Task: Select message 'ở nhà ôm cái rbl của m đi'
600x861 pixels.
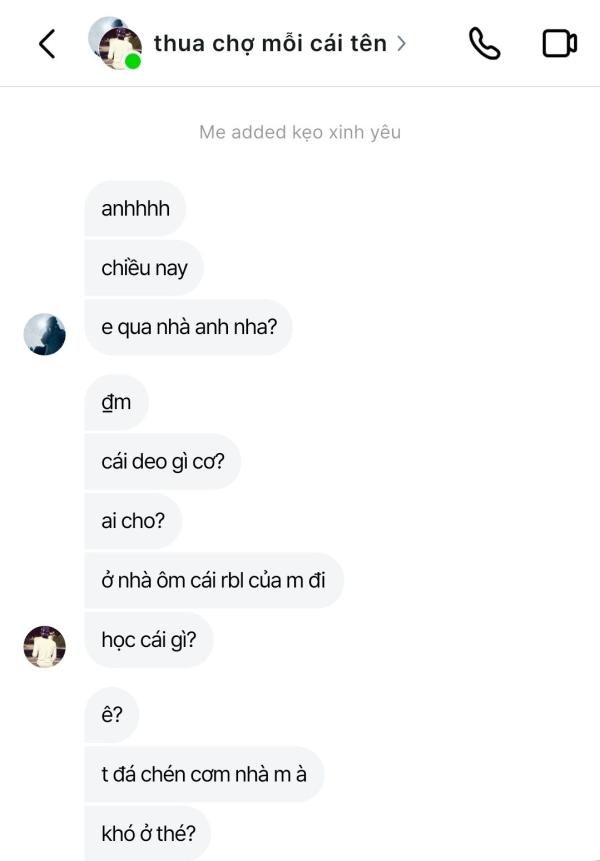Action: click(x=214, y=580)
